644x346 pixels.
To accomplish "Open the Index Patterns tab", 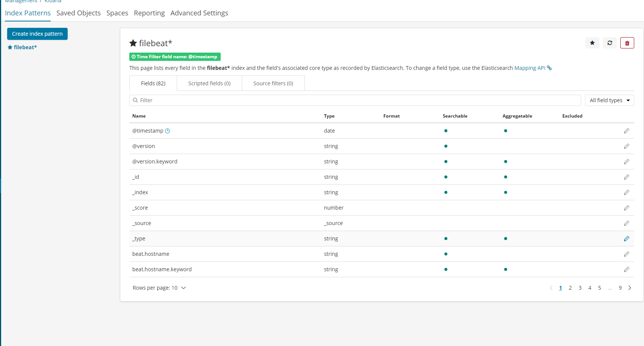I will (28, 13).
